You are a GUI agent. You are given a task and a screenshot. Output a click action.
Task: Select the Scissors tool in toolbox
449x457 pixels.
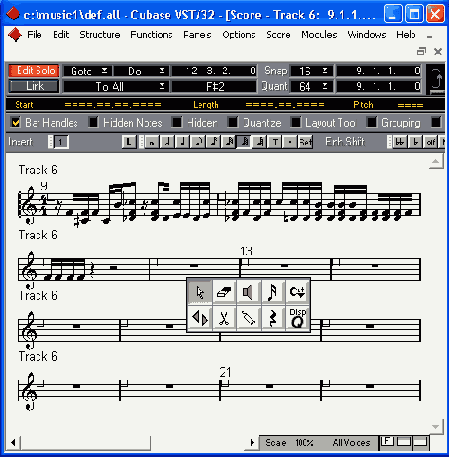tap(224, 318)
